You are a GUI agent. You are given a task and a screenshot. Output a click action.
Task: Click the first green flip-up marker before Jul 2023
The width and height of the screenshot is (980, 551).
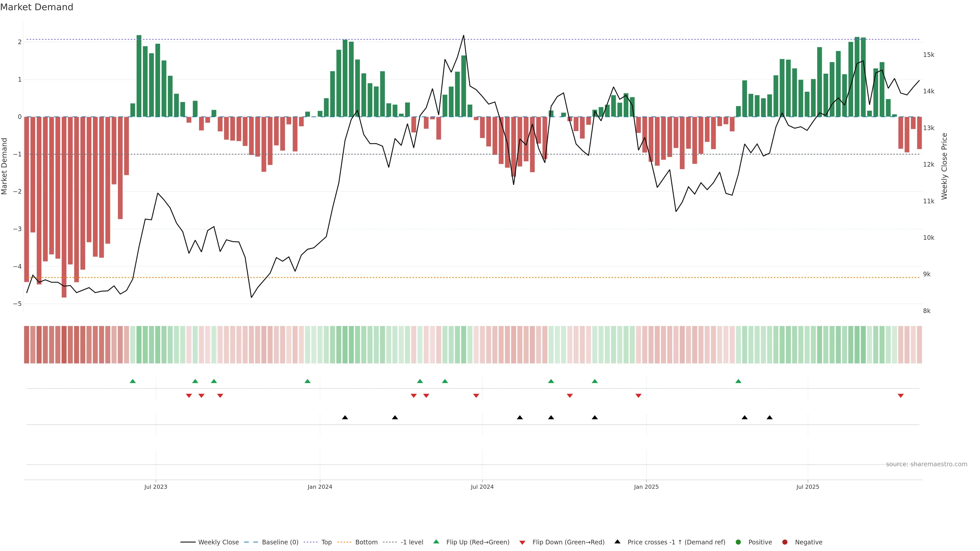tap(133, 381)
